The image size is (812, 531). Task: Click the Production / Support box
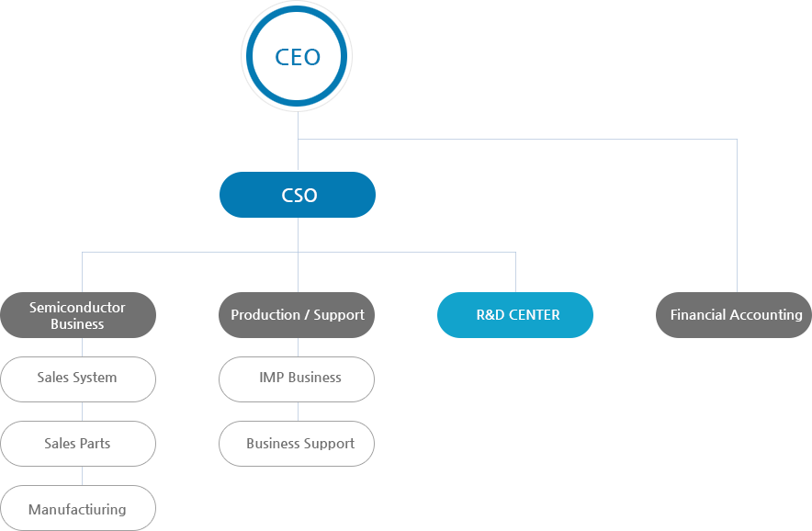point(298,315)
